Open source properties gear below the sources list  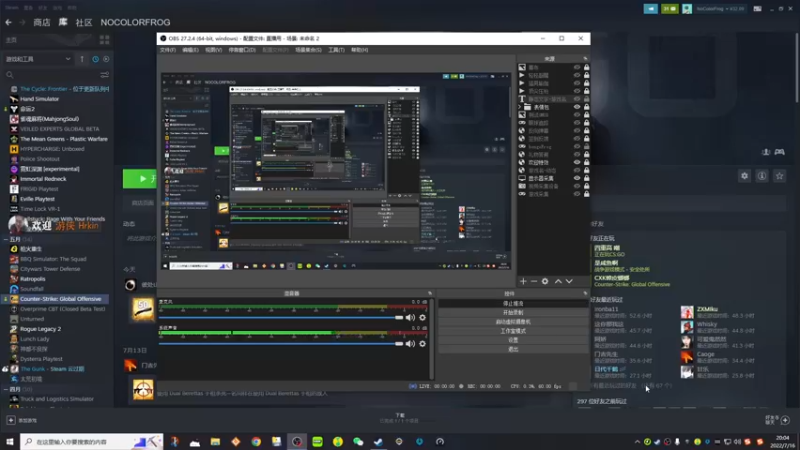pos(545,281)
